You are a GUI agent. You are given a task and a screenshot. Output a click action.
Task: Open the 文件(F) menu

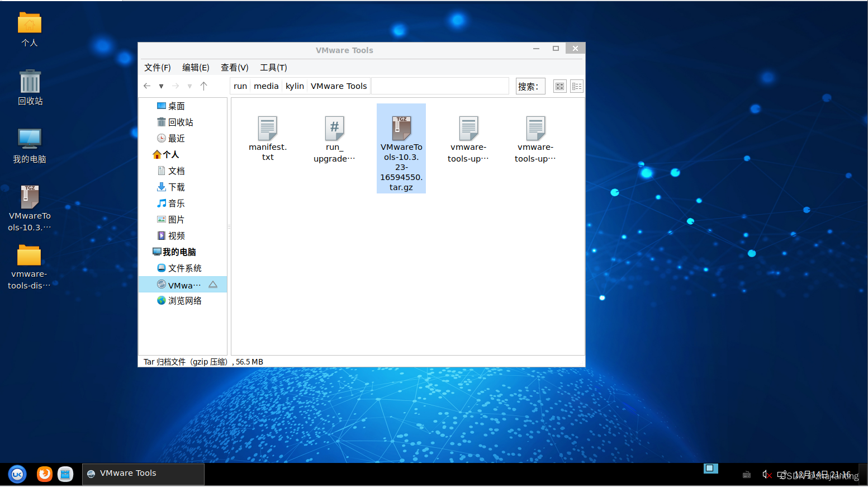tap(157, 68)
